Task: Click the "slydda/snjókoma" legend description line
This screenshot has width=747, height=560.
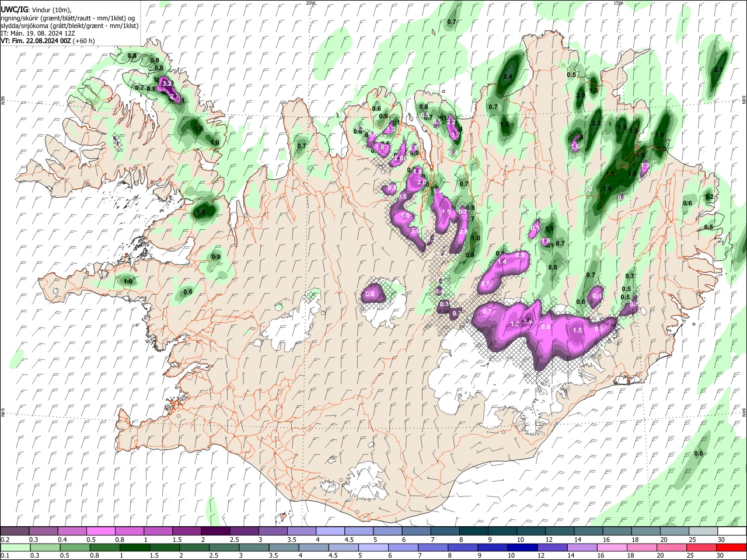Action: point(69,26)
